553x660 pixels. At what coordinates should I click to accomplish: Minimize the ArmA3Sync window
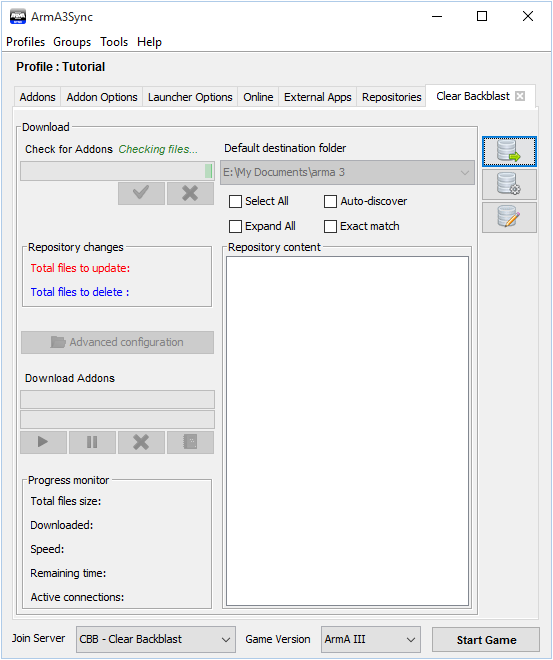[x=437, y=17]
